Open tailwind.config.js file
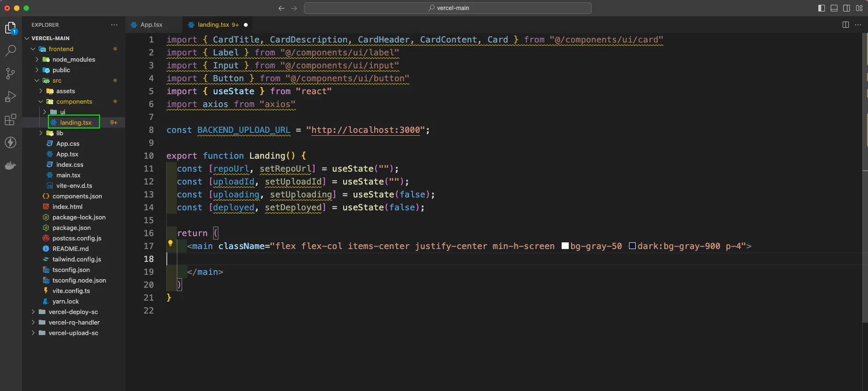This screenshot has width=868, height=391. (77, 259)
